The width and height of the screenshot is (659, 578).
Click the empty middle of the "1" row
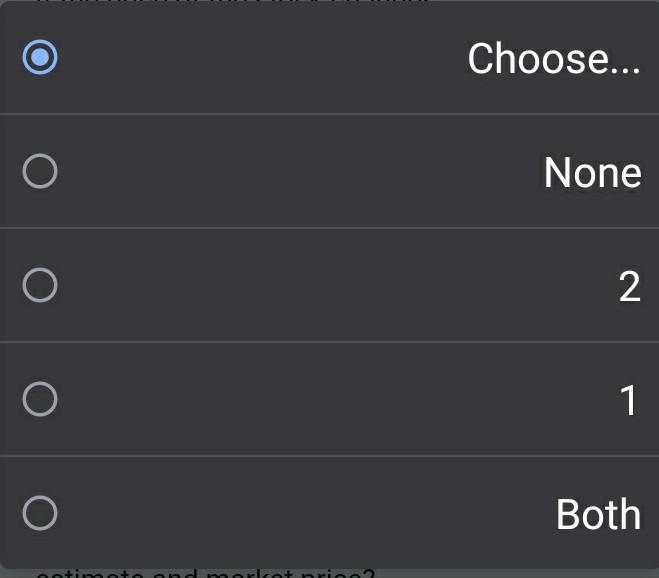[330, 400]
